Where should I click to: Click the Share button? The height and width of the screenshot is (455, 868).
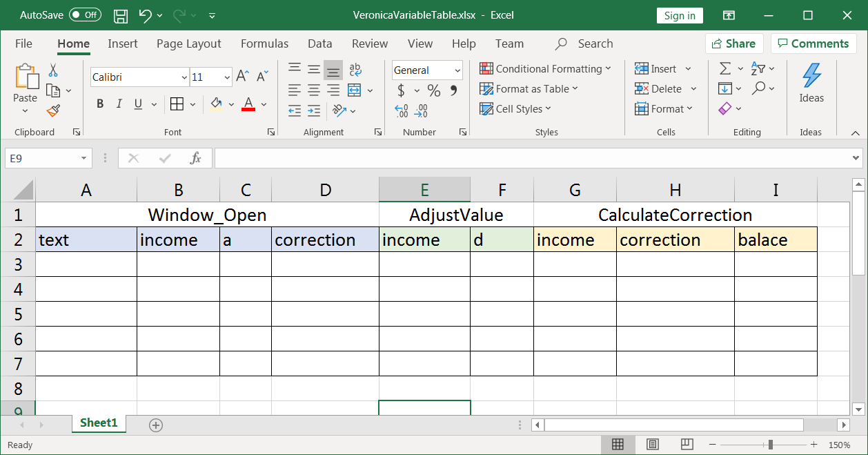point(734,43)
